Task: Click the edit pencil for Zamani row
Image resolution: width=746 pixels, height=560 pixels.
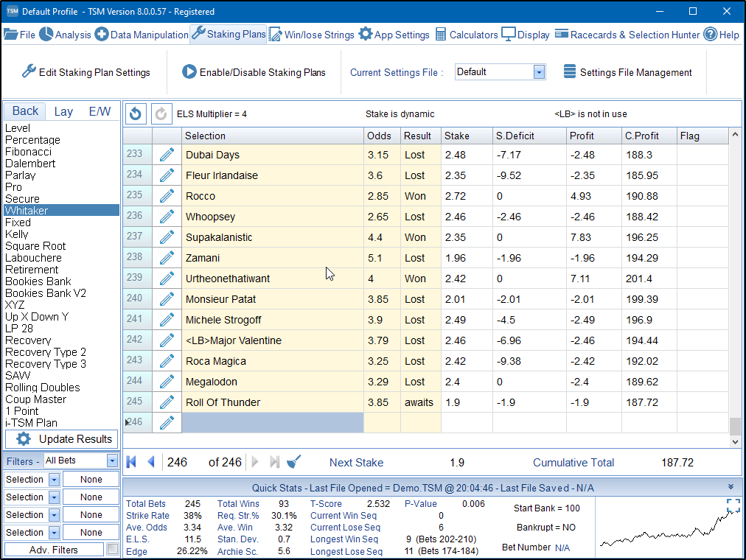Action: coord(167,258)
